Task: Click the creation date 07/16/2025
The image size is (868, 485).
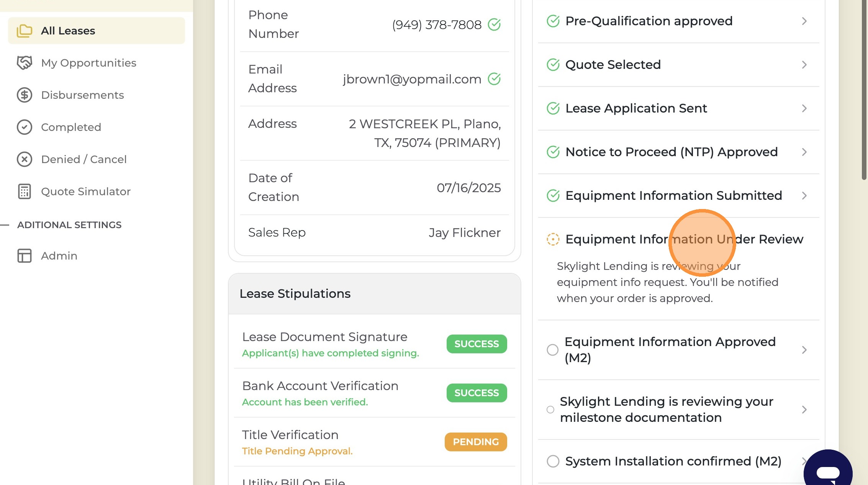Action: (x=469, y=188)
